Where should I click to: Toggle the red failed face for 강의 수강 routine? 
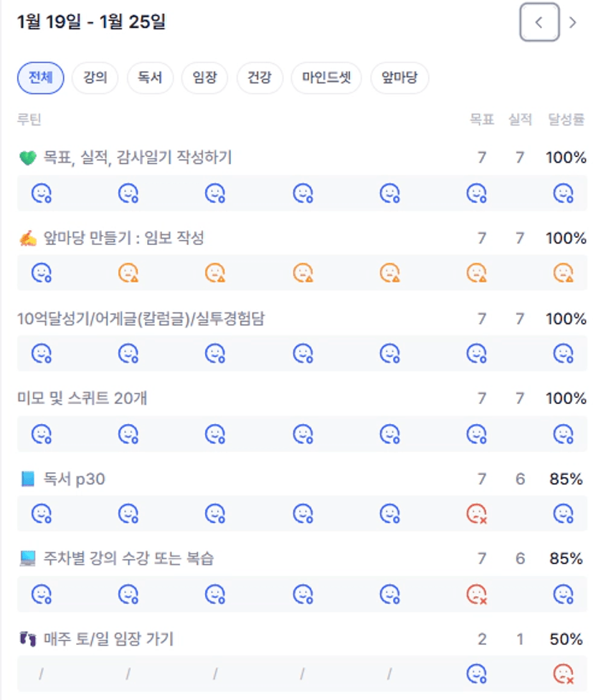click(476, 594)
